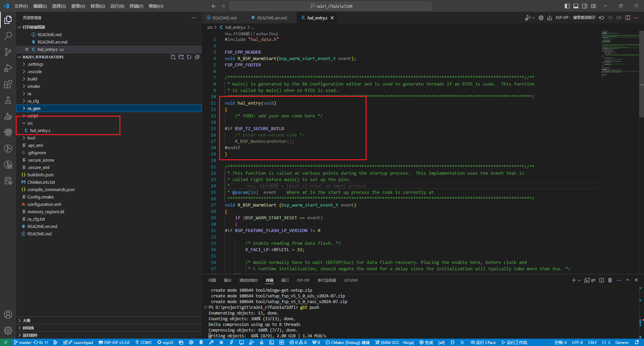
Task: Kill terminal with trash icon in panel
Action: [x=610, y=280]
